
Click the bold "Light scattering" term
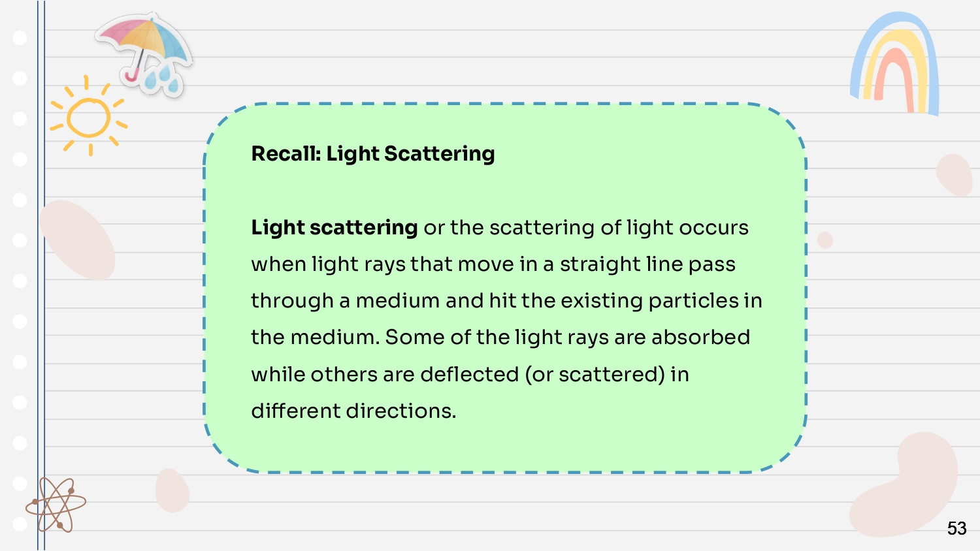point(335,227)
